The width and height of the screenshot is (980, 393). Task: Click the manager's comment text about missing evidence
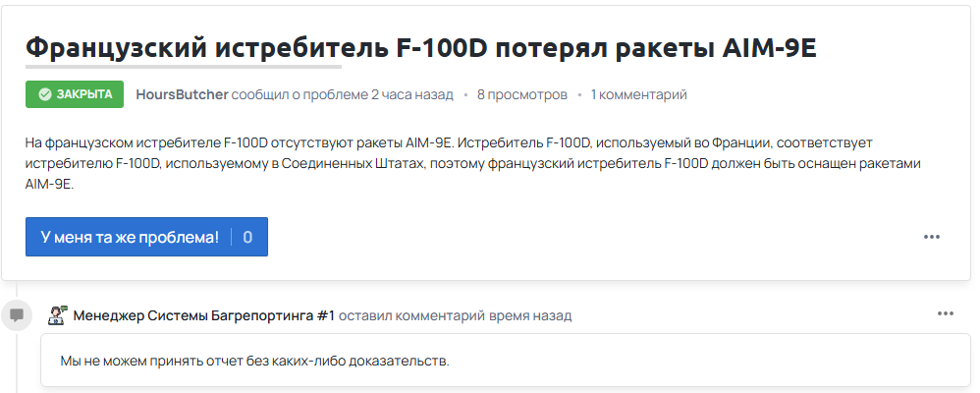pos(254,361)
